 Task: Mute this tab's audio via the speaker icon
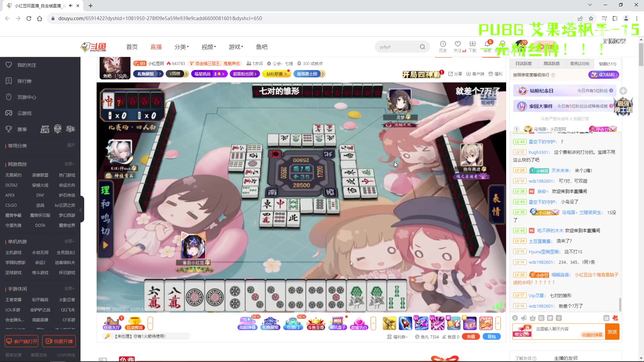click(70, 6)
